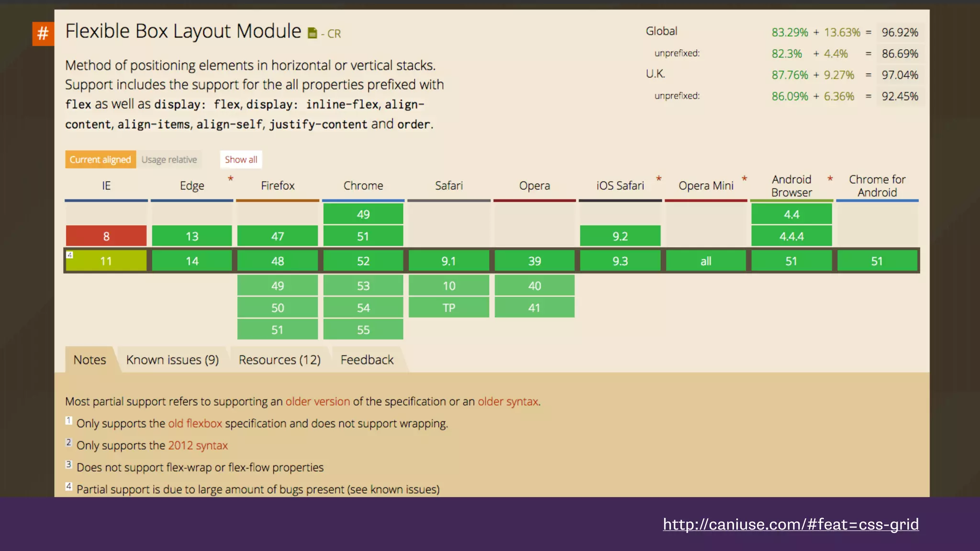980x551 pixels.
Task: Open the old flexbox link
Action: click(195, 423)
